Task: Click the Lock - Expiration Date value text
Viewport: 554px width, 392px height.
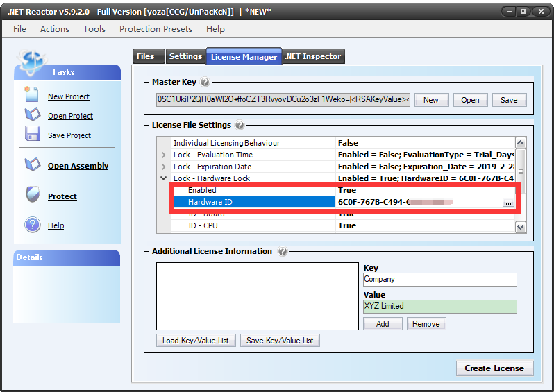Action: coord(426,167)
